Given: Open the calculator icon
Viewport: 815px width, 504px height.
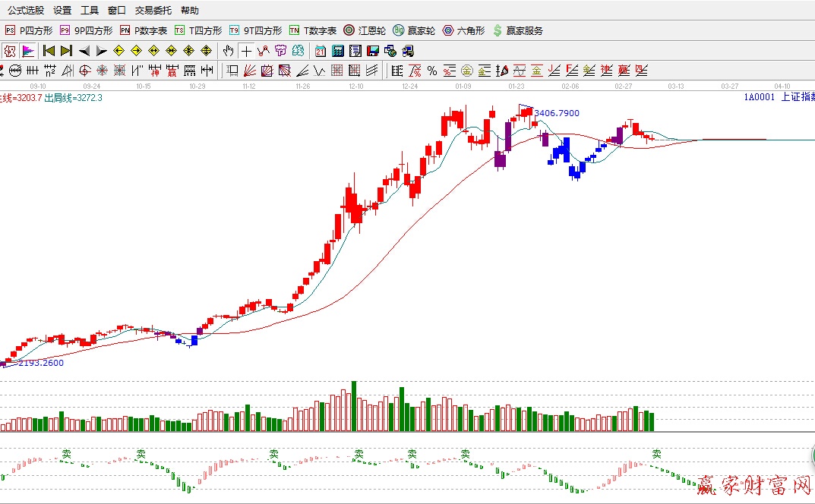Looking at the screenshot, I should click(x=337, y=51).
